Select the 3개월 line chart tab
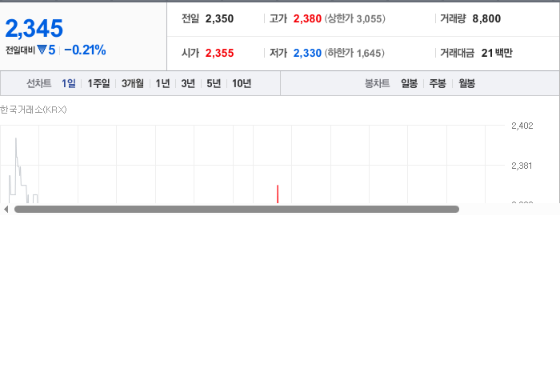The image size is (560, 392). tap(133, 83)
